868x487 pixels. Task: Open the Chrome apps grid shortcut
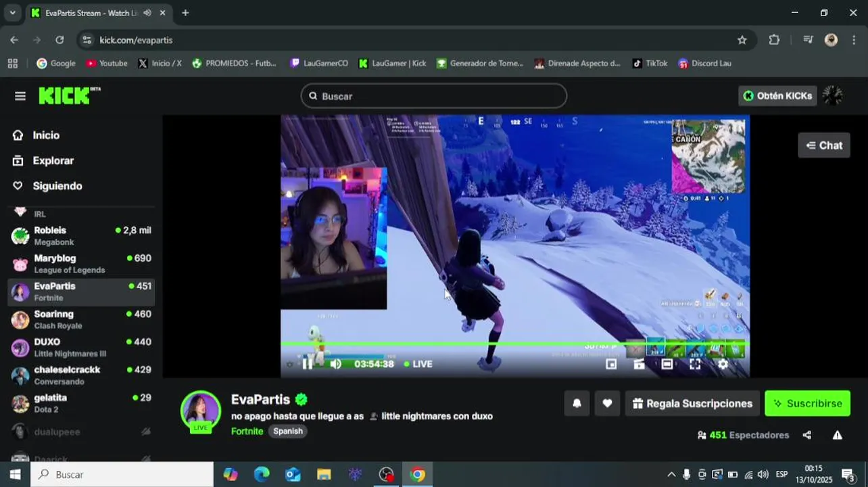pyautogui.click(x=12, y=63)
